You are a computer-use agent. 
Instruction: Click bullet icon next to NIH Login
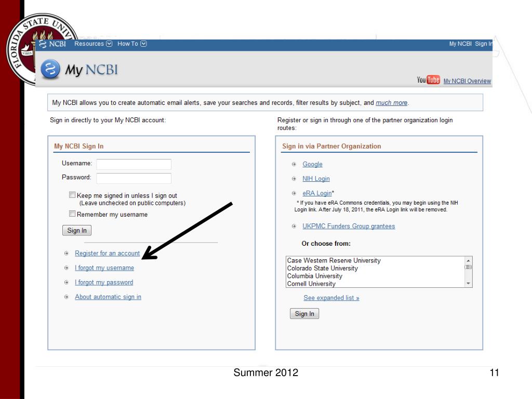294,179
